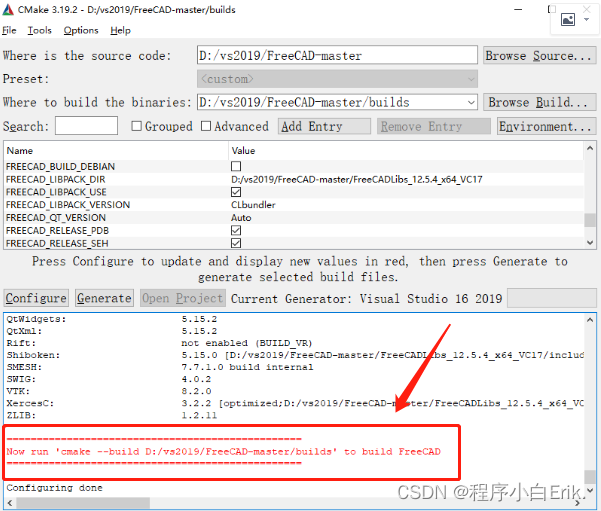Open the Tools menu
The width and height of the screenshot is (601, 511).
(39, 30)
